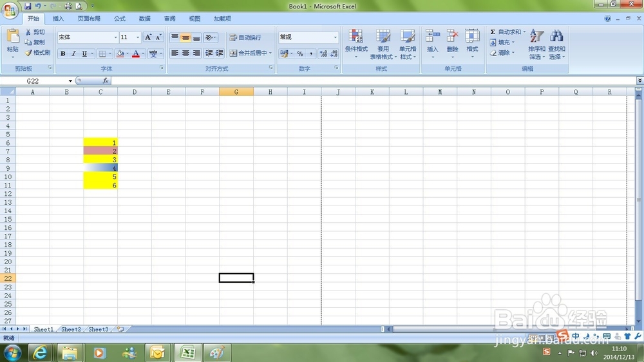Screen dimensions: 644x362
Task: Switch to Review 审阅 tab
Action: [169, 19]
